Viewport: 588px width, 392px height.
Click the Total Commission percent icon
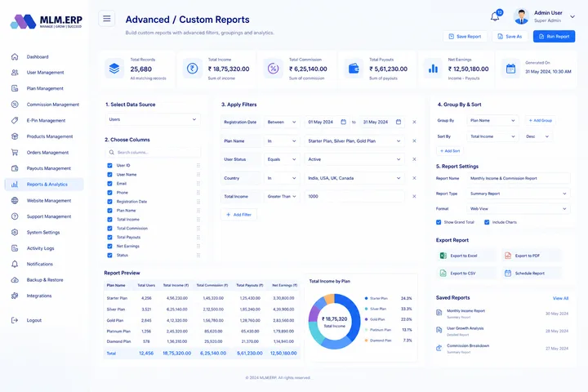pyautogui.click(x=273, y=69)
